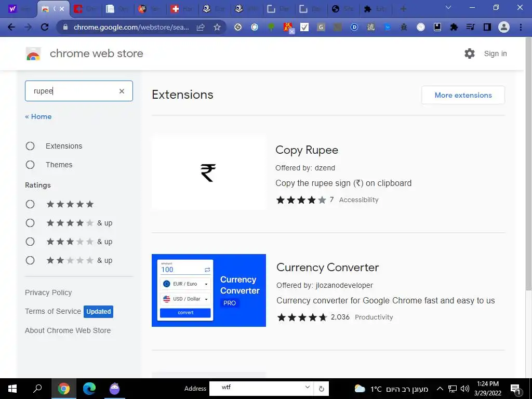Open the Extensions puzzle piece menu

click(454, 27)
